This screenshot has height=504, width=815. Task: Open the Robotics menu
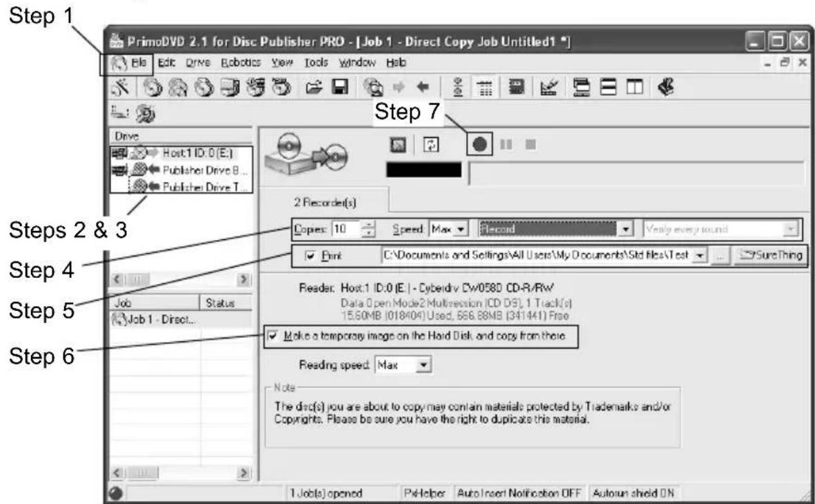pos(241,63)
